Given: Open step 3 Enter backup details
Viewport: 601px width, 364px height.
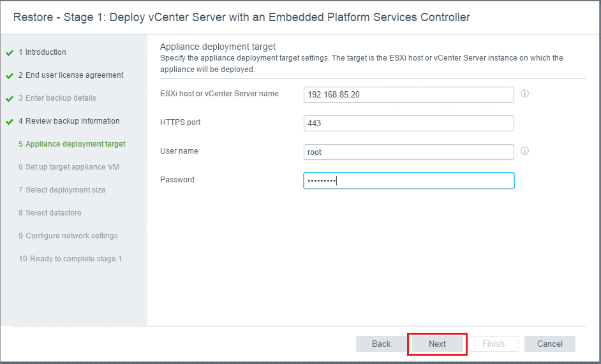Looking at the screenshot, I should click(x=57, y=98).
